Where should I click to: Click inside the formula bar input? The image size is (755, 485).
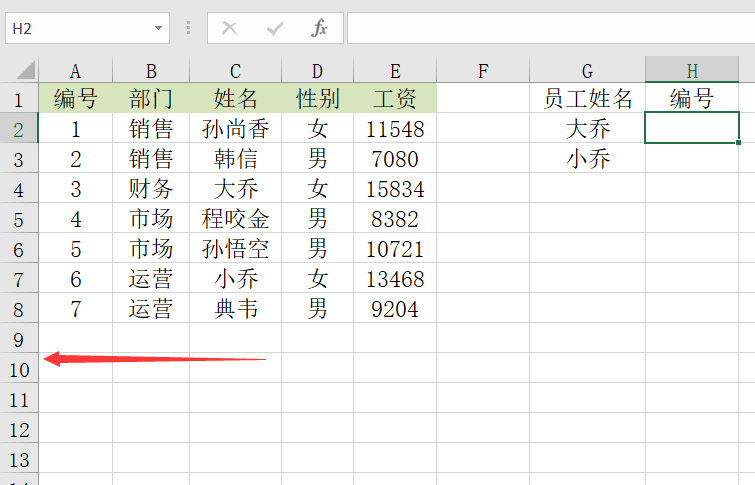coord(551,28)
